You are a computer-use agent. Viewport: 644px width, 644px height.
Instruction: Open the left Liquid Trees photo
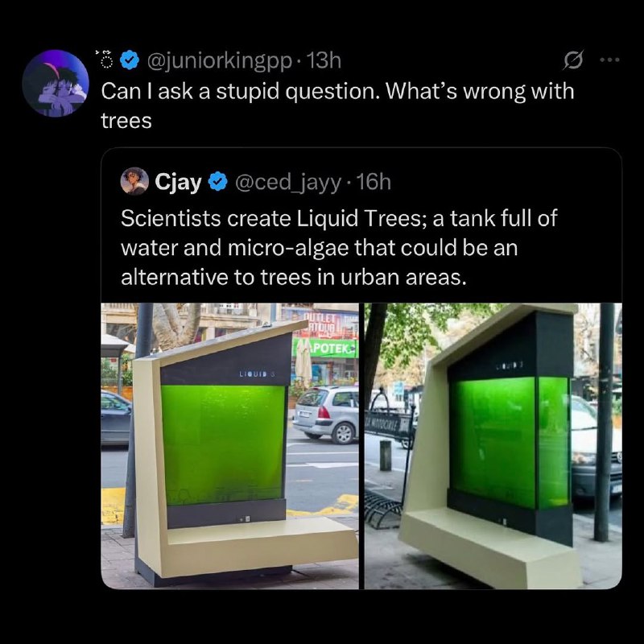tap(229, 445)
